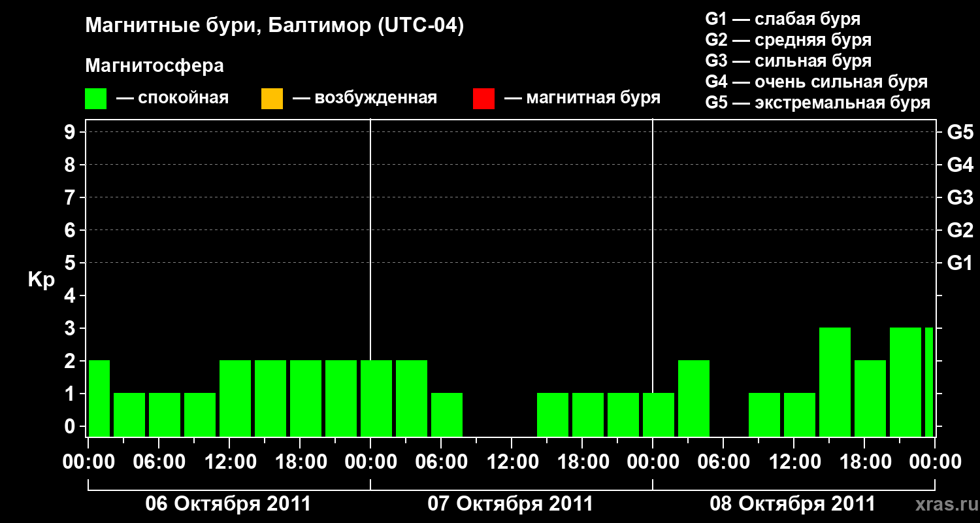This screenshot has height=523, width=980.
Task: Click the G2 axis label beside the Kp 6 gridline
Action: click(960, 231)
